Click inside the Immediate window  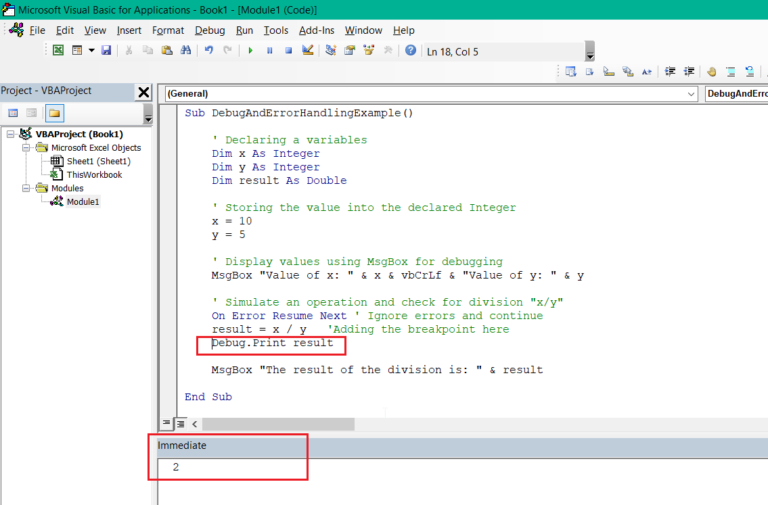(450, 475)
